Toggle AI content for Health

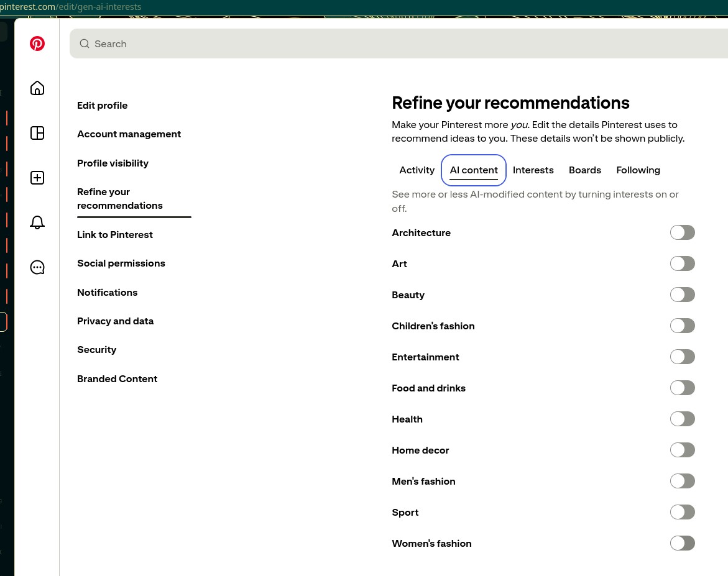[682, 419]
